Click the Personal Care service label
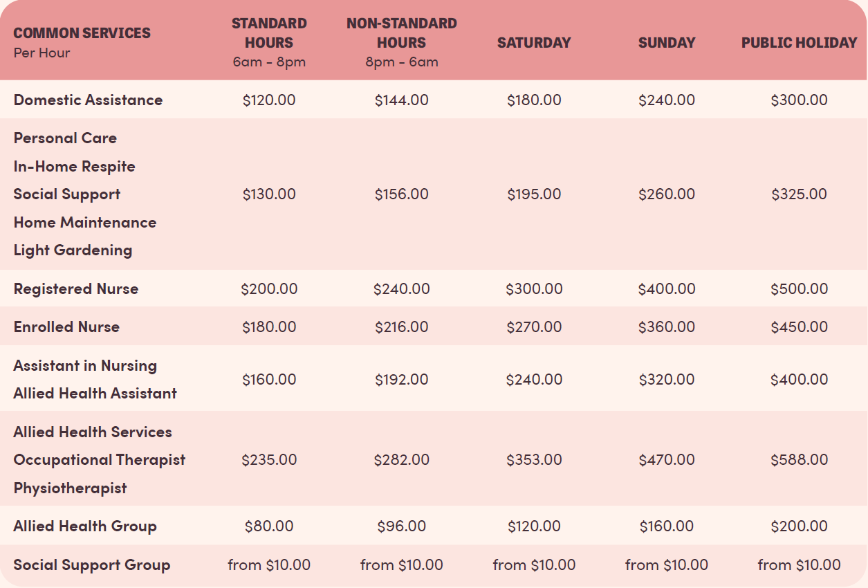Screen dimensions: 868x588 coord(65,138)
